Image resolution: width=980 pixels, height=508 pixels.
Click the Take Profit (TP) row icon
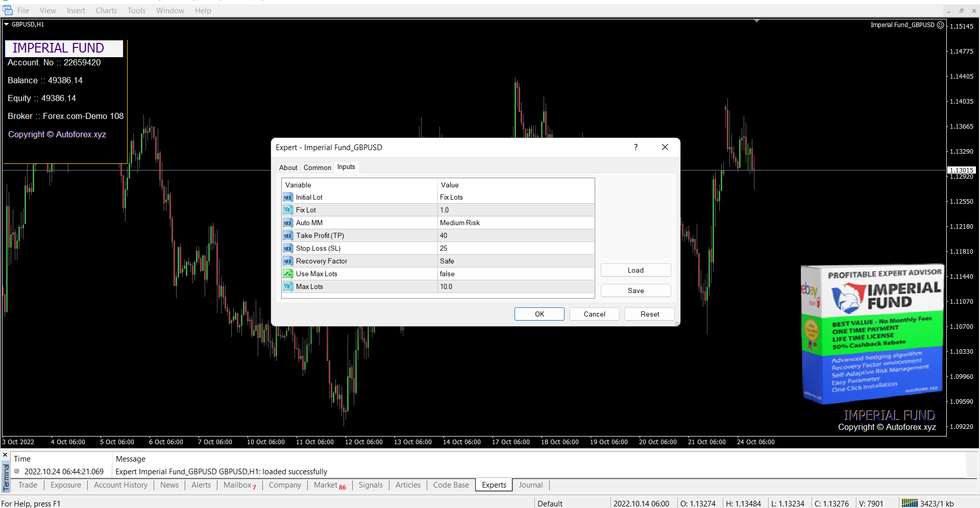click(288, 235)
